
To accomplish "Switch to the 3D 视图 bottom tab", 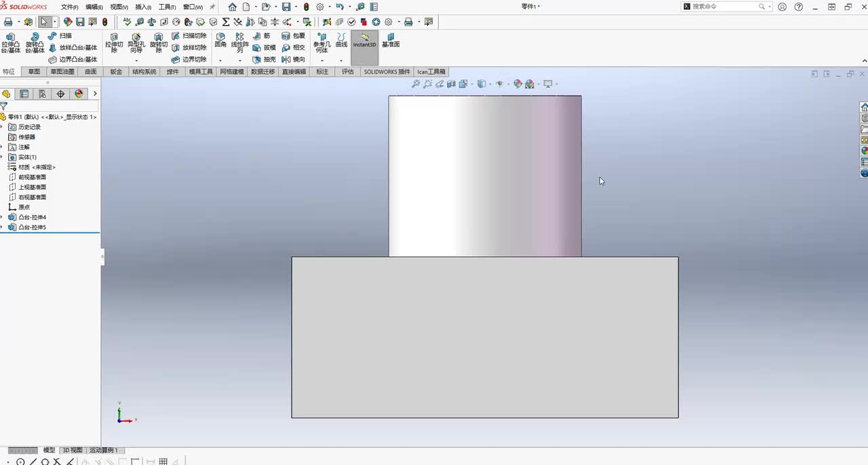I will (x=72, y=450).
